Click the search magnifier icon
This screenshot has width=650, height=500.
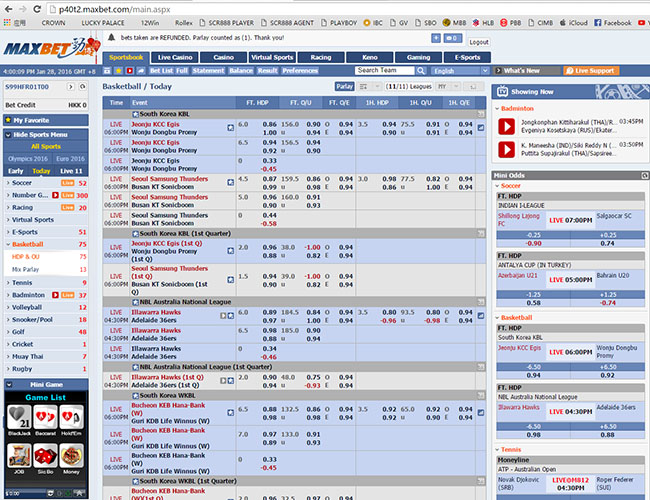[x=421, y=71]
